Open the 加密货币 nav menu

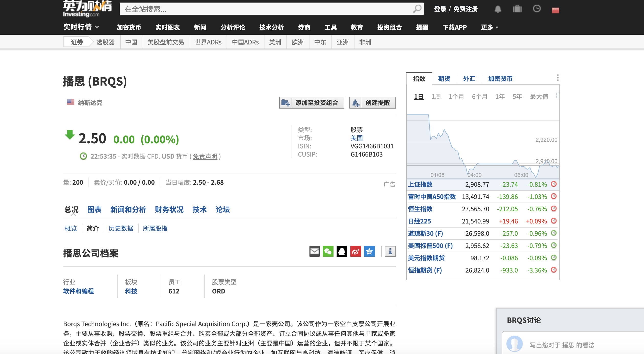pyautogui.click(x=129, y=27)
